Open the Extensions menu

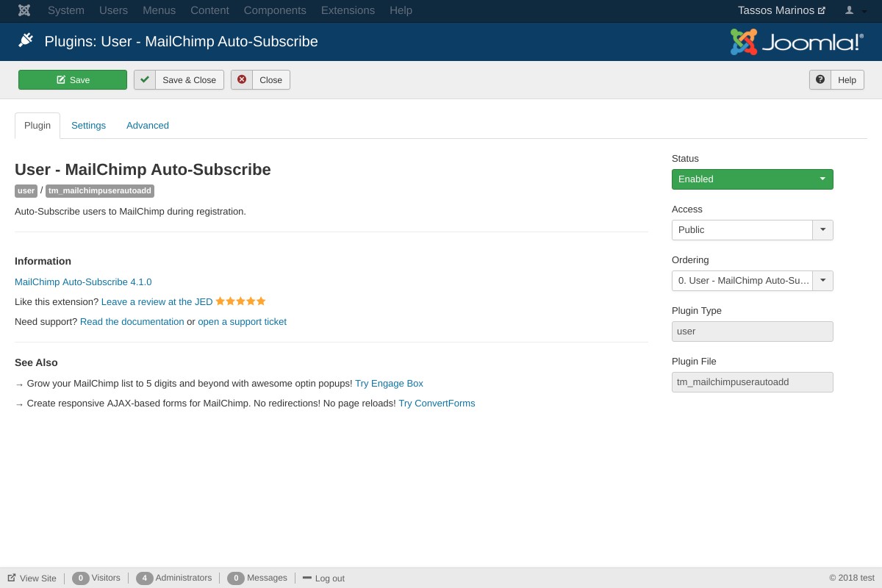click(x=348, y=10)
